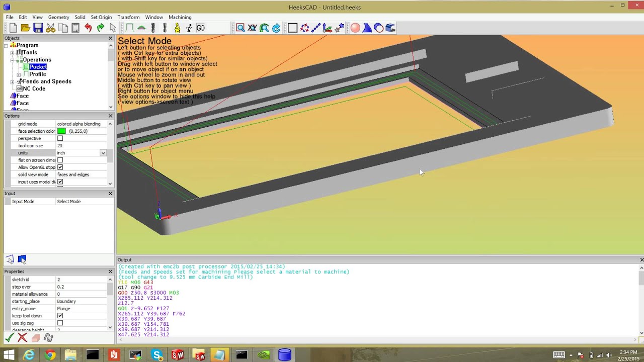644x362 pixels.
Task: Click the Output panel scrollbar down arrow
Action: (641, 333)
